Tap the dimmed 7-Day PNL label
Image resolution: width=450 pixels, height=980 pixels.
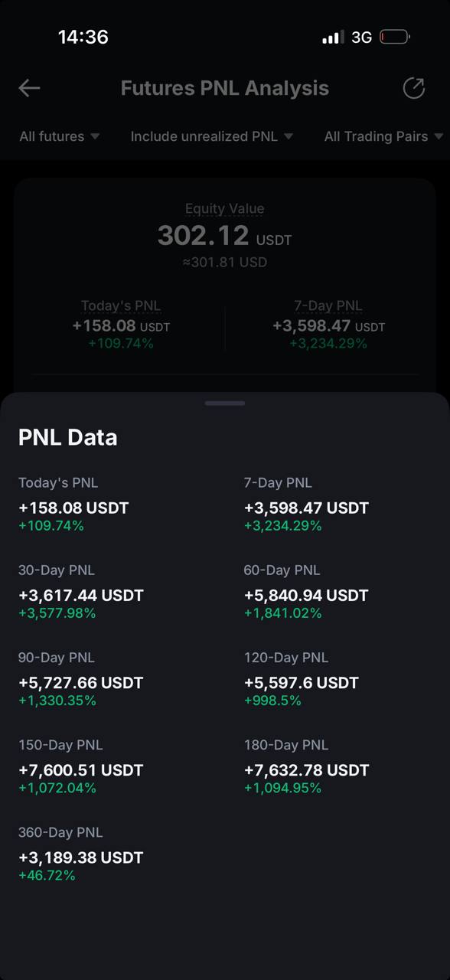click(328, 305)
